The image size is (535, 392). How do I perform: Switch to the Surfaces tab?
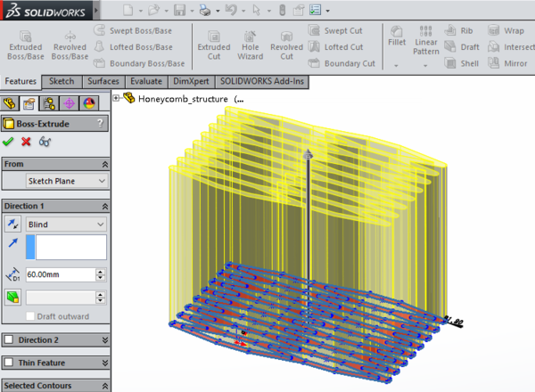tap(103, 81)
